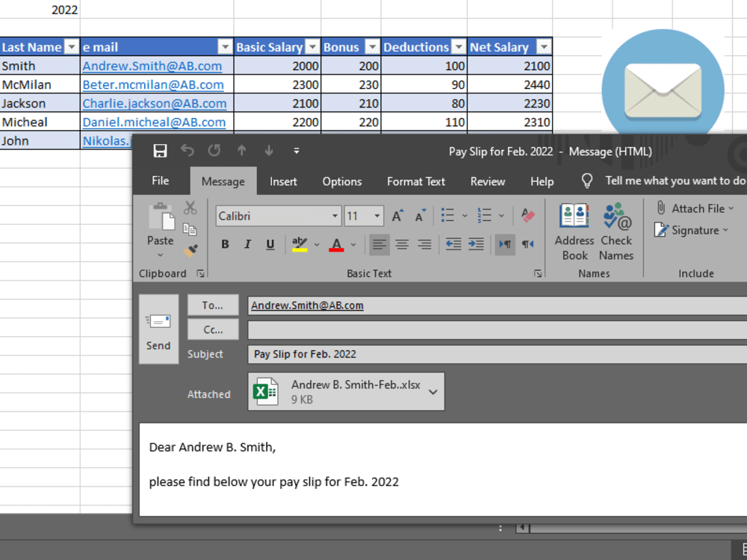Click the envelope mail icon in Excel sheet

[663, 90]
